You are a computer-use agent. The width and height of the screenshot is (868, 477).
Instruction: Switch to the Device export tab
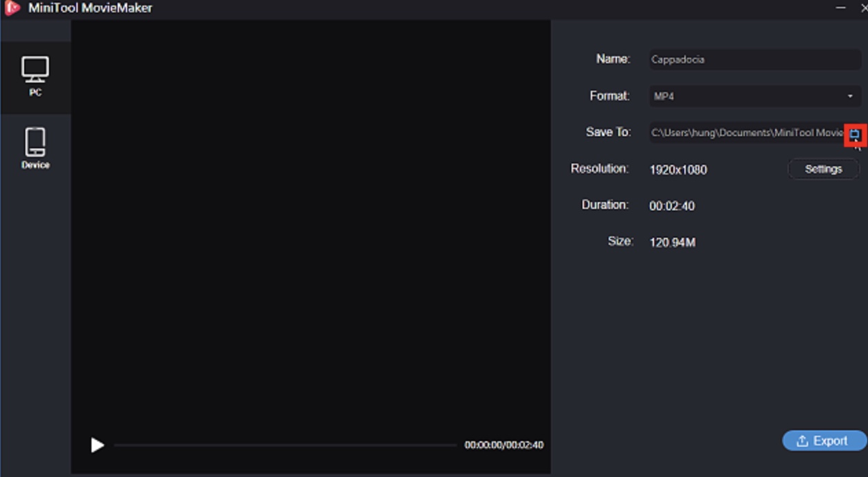(x=35, y=149)
